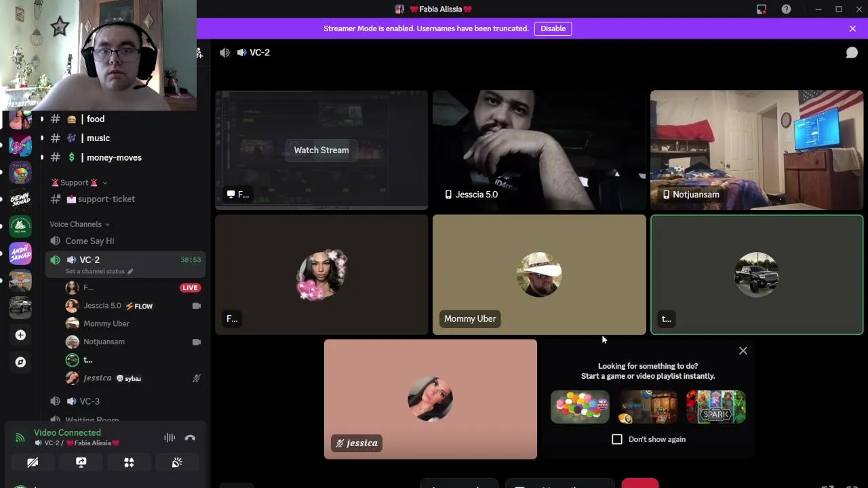
Task: Open the green circular logo server icon
Action: tap(20, 226)
